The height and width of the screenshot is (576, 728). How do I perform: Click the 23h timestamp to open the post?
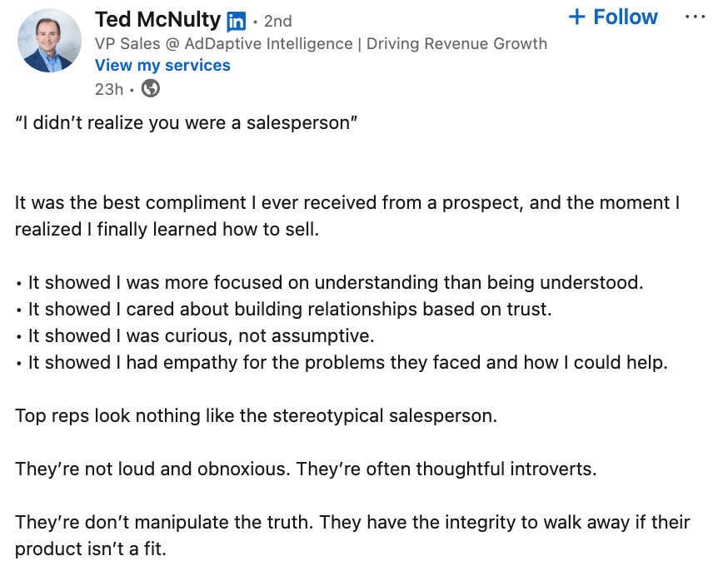[108, 89]
